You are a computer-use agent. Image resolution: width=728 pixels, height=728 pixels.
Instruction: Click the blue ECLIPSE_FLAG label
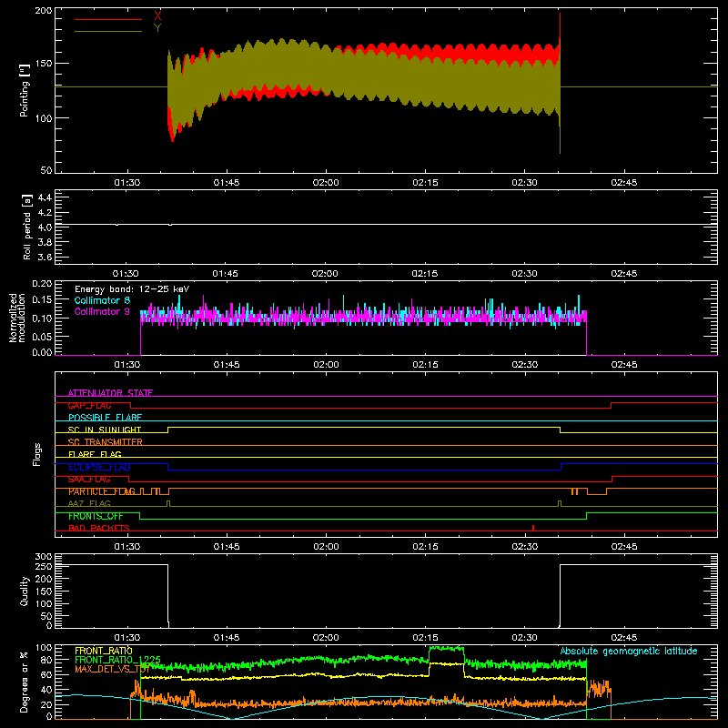(99, 467)
